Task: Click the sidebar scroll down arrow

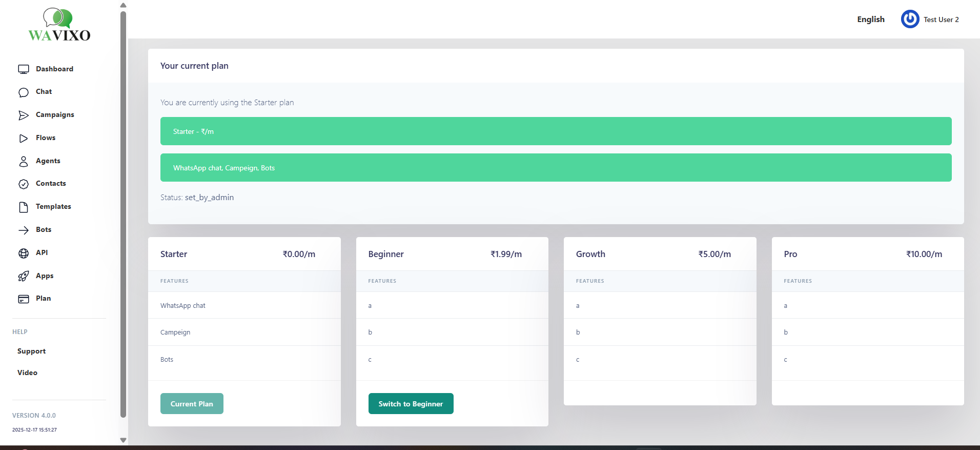Action: pyautogui.click(x=123, y=440)
